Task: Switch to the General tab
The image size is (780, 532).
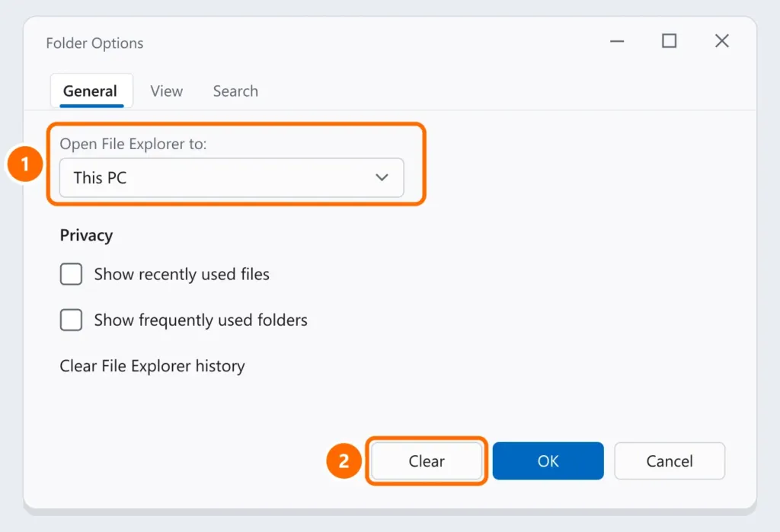Action: 91,91
